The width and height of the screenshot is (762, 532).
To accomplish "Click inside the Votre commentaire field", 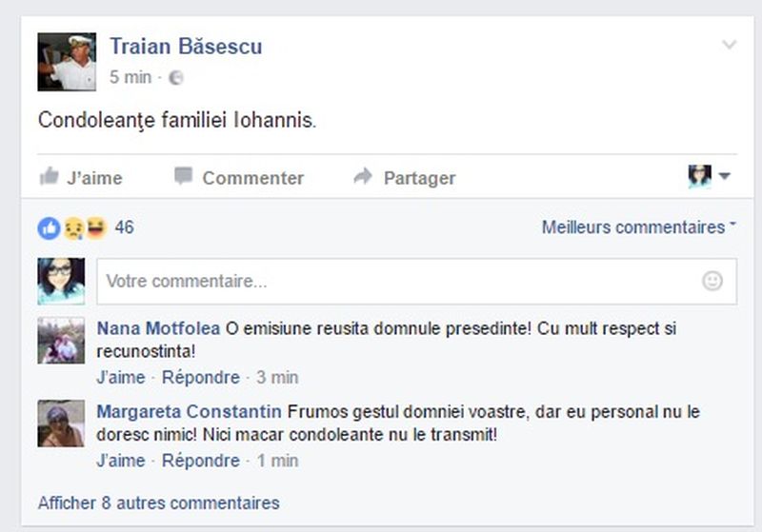I will (x=400, y=281).
